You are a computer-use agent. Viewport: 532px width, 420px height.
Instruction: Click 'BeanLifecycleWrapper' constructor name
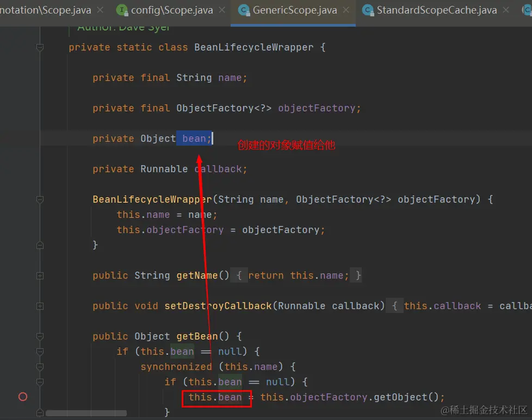pyautogui.click(x=152, y=199)
